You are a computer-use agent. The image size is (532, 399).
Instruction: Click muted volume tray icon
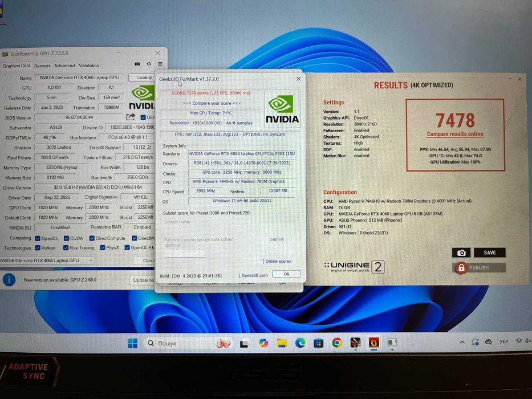(x=528, y=341)
